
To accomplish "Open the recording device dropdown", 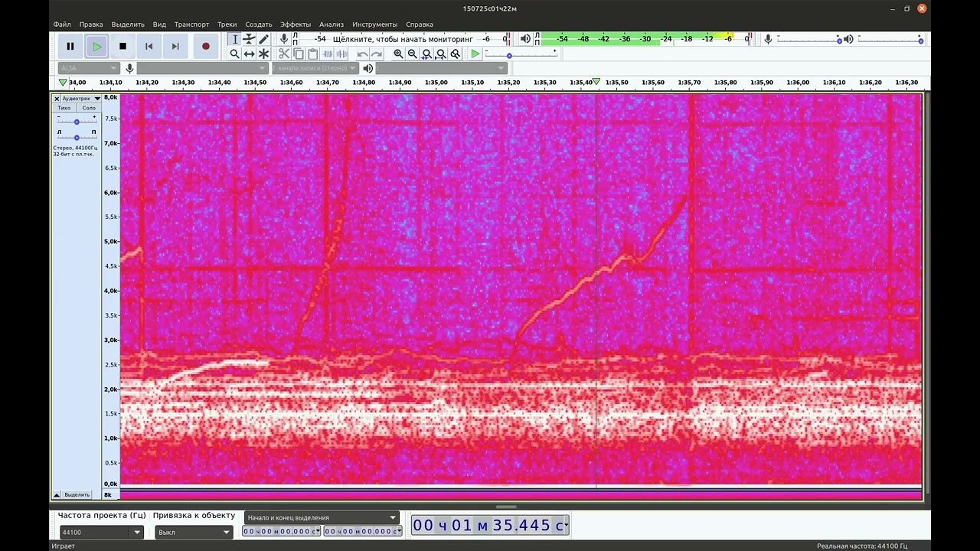I will coord(201,68).
